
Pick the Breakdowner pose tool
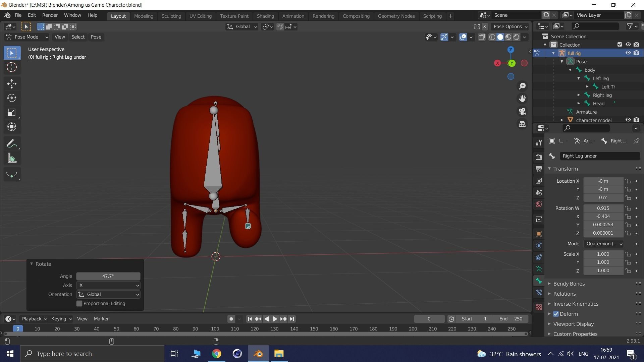pyautogui.click(x=12, y=175)
